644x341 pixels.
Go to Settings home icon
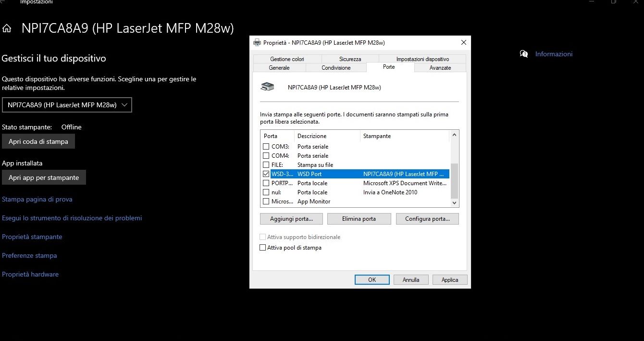click(7, 28)
